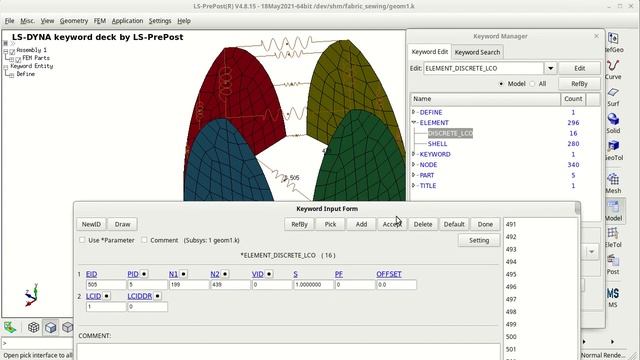Image resolution: width=640 pixels, height=360 pixels.
Task: Open the MS tool icon
Action: [613, 294]
